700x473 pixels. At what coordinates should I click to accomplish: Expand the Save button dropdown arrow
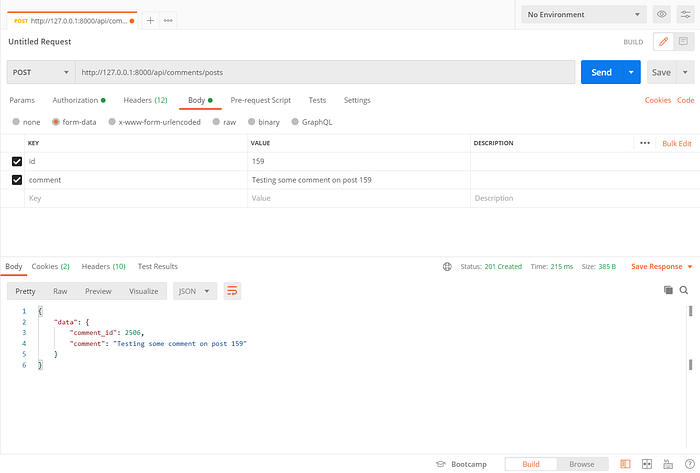tap(685, 72)
